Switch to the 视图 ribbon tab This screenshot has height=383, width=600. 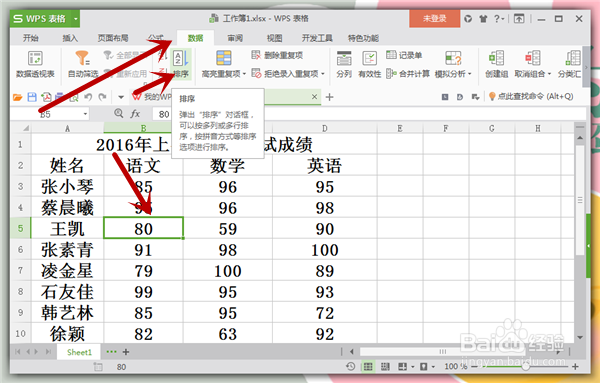pyautogui.click(x=274, y=38)
